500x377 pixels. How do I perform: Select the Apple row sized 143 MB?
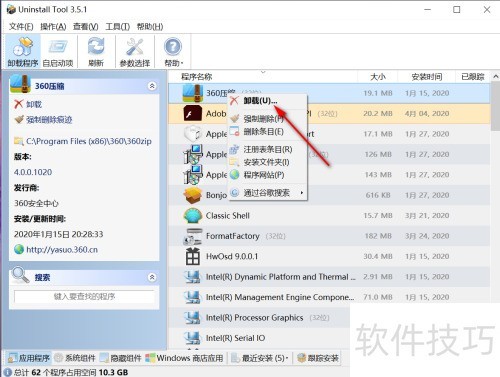tap(329, 175)
